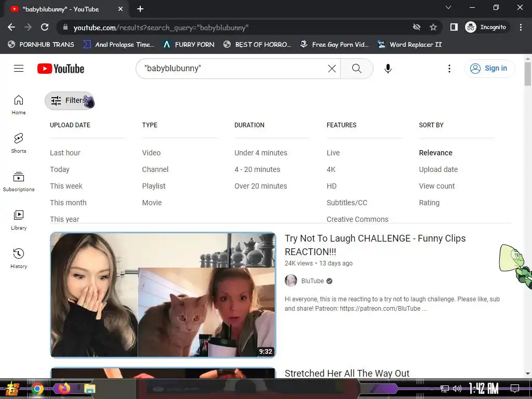This screenshot has height=399, width=532.
Task: Sort results by Upload date
Action: point(438,169)
